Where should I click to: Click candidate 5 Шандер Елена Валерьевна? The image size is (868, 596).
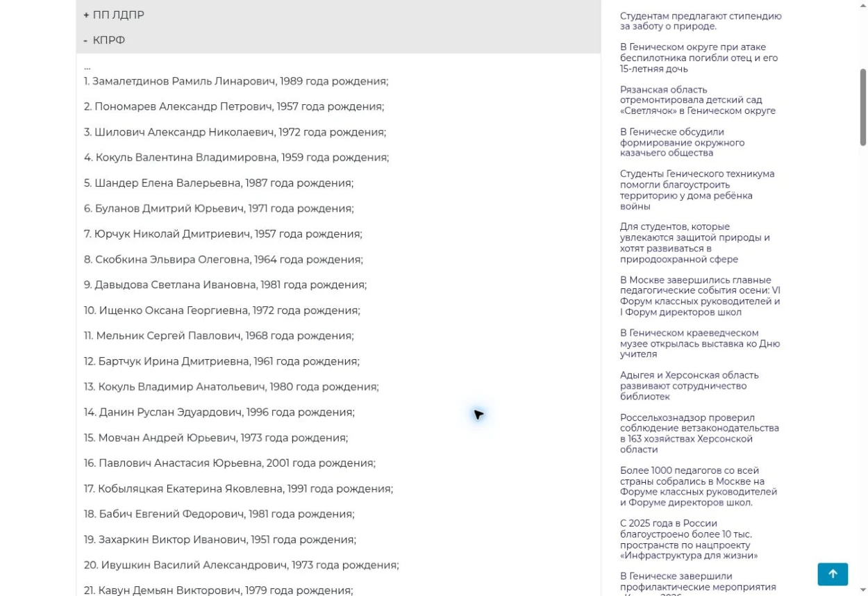coord(219,183)
